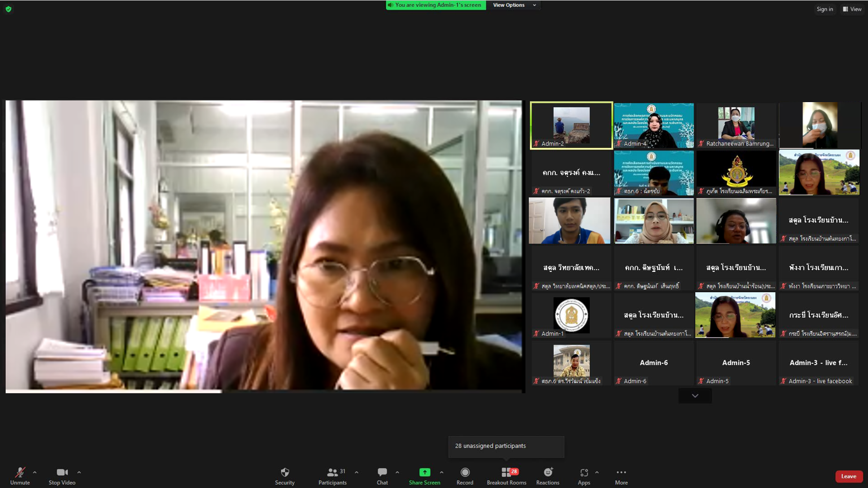Open the Reactions smiley icon

coord(548,472)
